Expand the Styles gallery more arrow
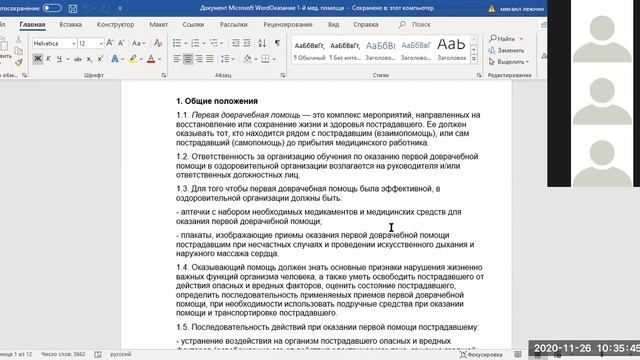Image resolution: width=640 pixels, height=360 pixels. click(x=474, y=59)
